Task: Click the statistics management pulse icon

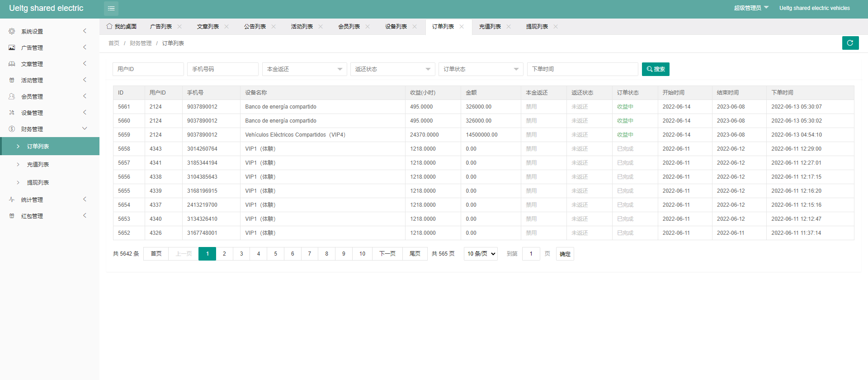Action: pyautogui.click(x=12, y=199)
